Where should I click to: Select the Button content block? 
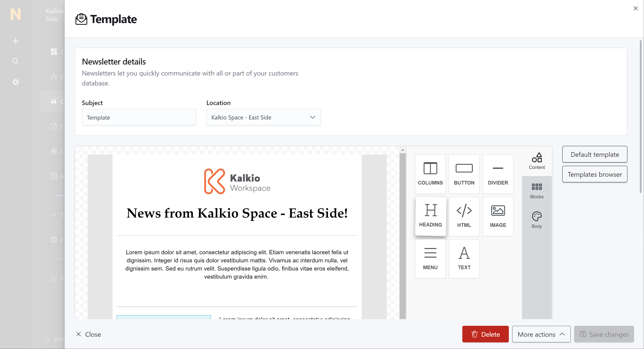[464, 174]
